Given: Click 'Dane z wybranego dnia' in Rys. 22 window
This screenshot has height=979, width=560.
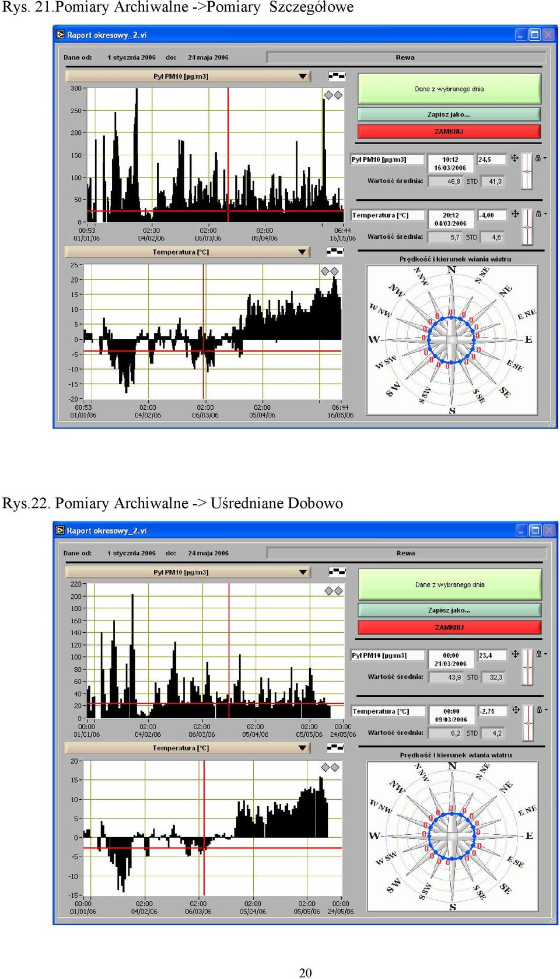Looking at the screenshot, I should [x=450, y=585].
